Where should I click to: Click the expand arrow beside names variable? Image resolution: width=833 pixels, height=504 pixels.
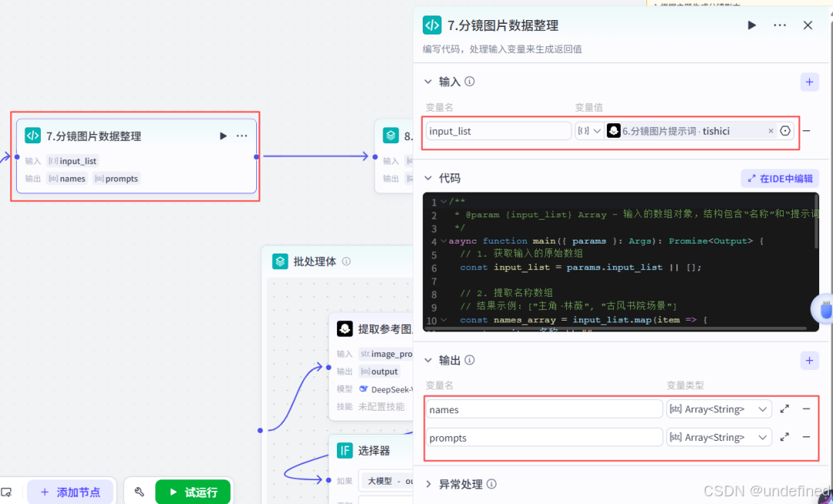[x=784, y=409]
